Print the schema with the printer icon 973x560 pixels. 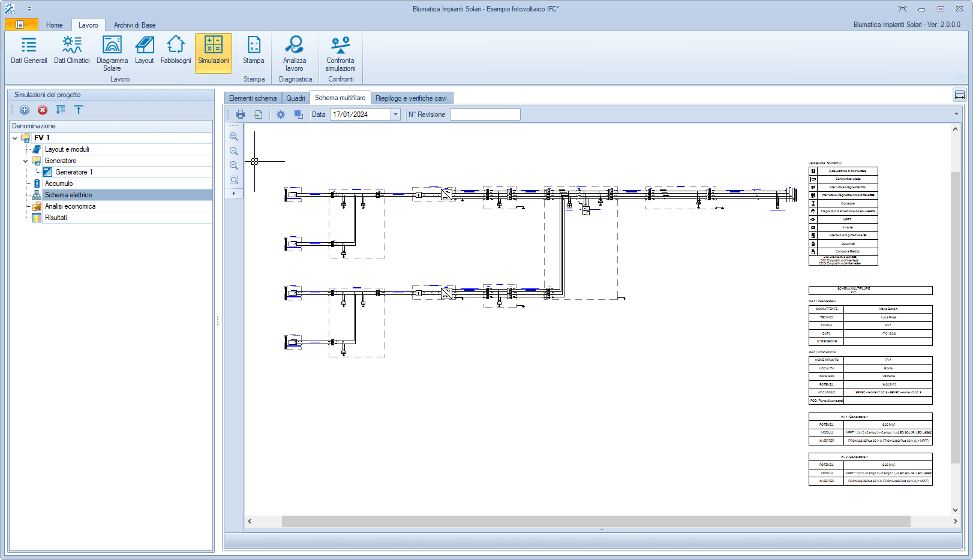(x=241, y=115)
